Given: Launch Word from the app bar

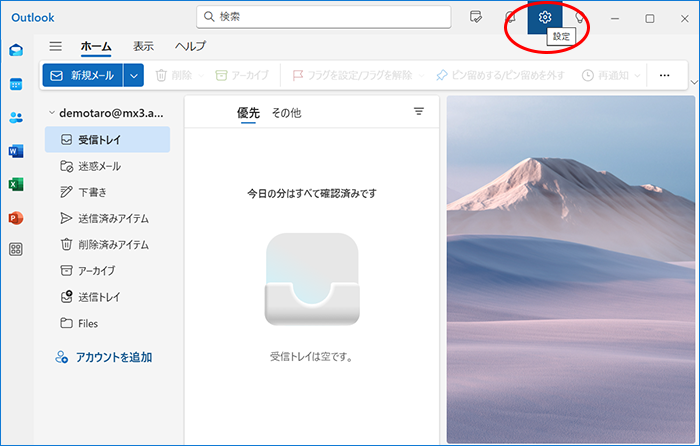Looking at the screenshot, I should (16, 151).
